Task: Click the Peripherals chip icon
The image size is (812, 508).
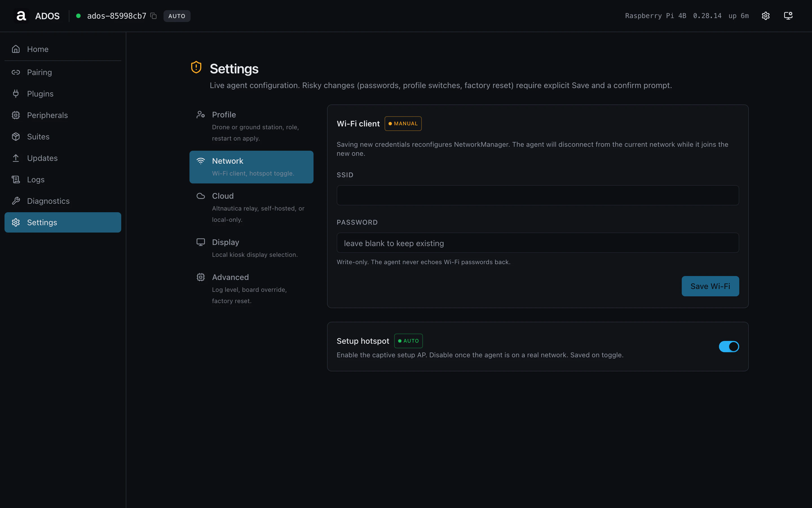Action: [x=16, y=115]
